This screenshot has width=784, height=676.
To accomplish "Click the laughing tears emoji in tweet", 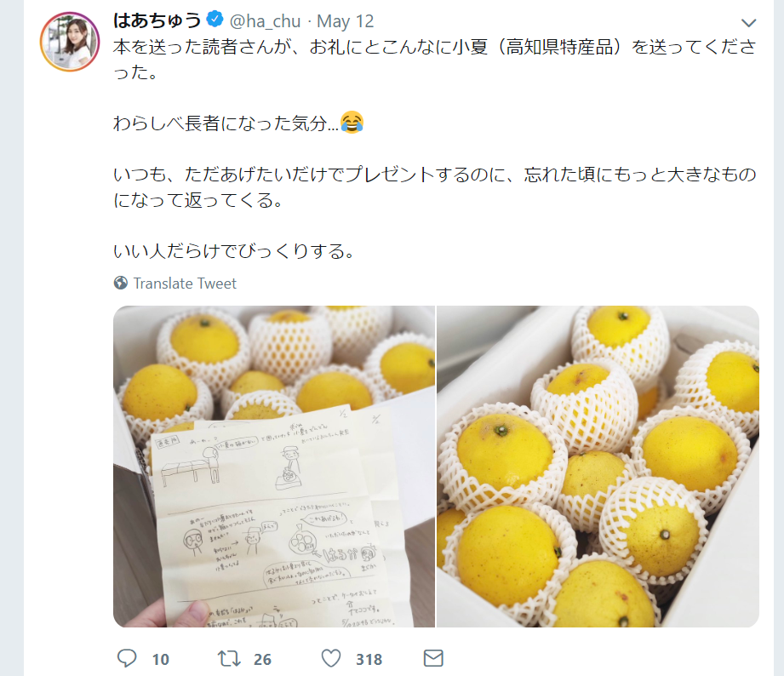I will [352, 122].
